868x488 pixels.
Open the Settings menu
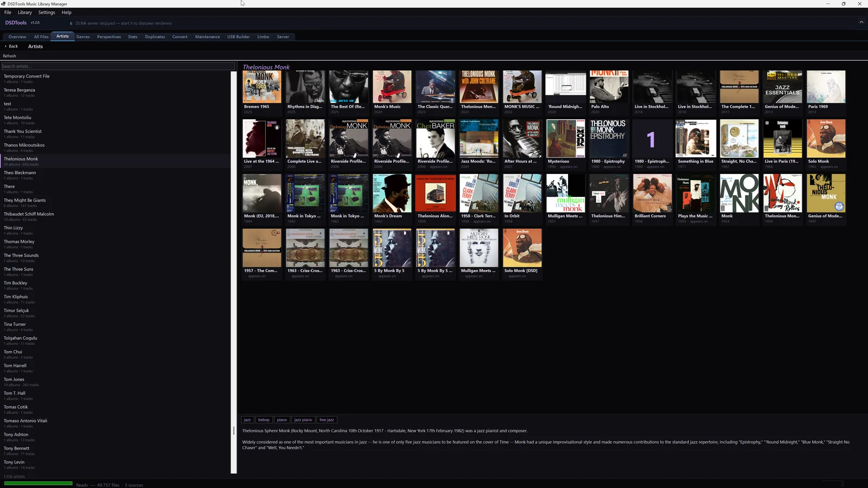47,12
